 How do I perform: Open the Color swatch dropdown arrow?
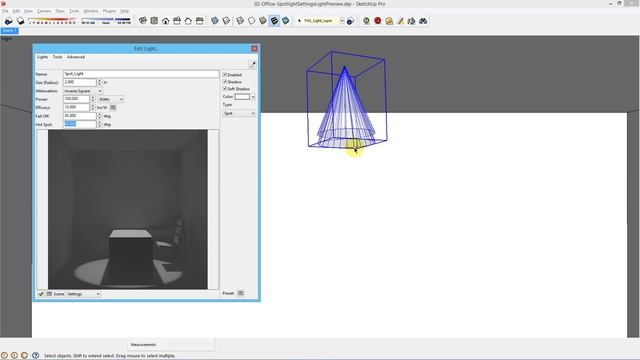point(253,97)
